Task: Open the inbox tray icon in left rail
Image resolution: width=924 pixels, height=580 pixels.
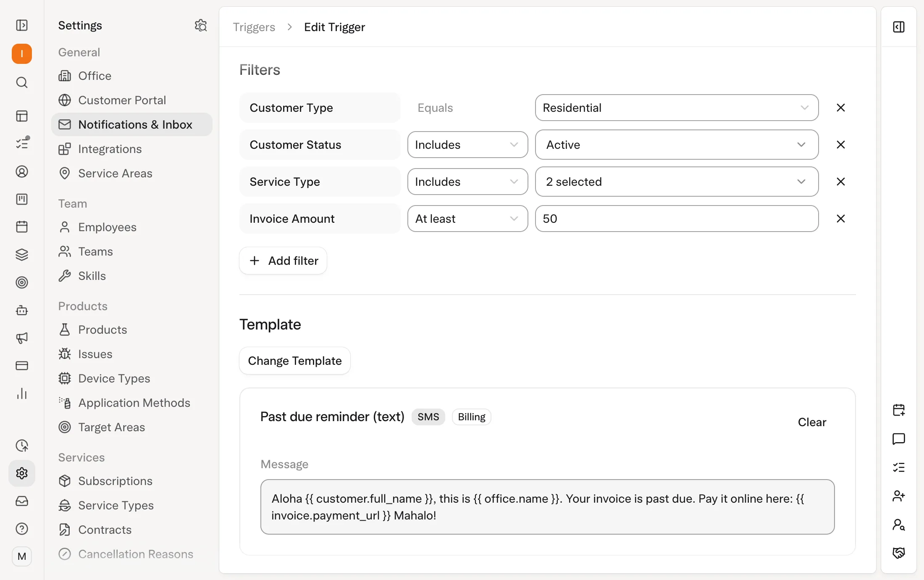Action: point(22,501)
